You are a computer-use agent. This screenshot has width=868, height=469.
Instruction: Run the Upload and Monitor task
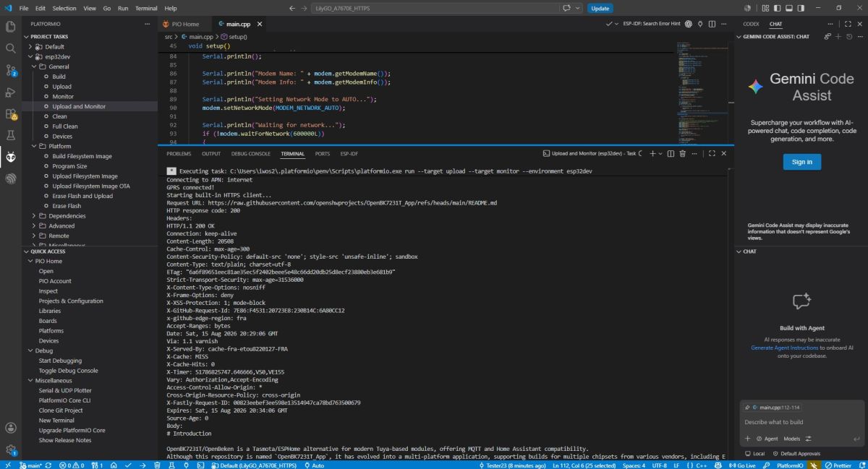[x=79, y=106]
